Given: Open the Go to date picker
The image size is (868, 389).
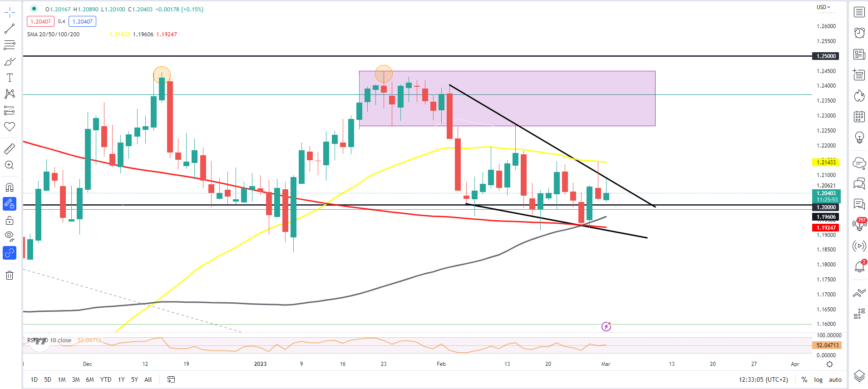Looking at the screenshot, I should point(171,379).
